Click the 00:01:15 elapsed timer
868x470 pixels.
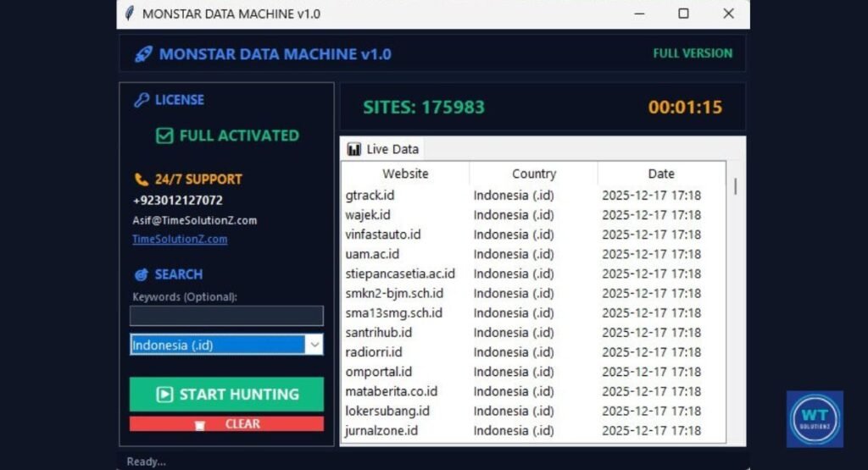click(685, 108)
